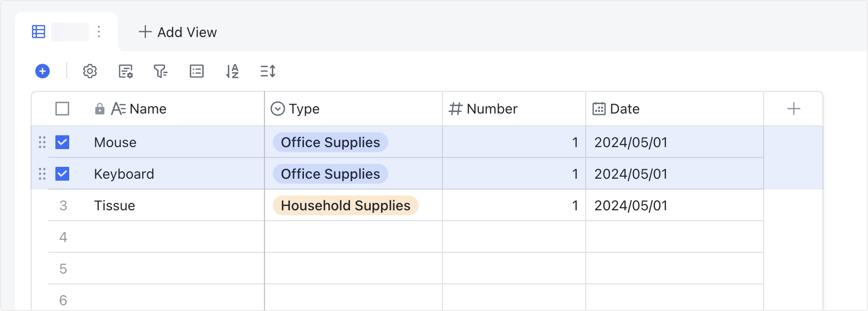Uncheck the Keyboard row checkbox
The width and height of the screenshot is (868, 311).
pos(62,174)
